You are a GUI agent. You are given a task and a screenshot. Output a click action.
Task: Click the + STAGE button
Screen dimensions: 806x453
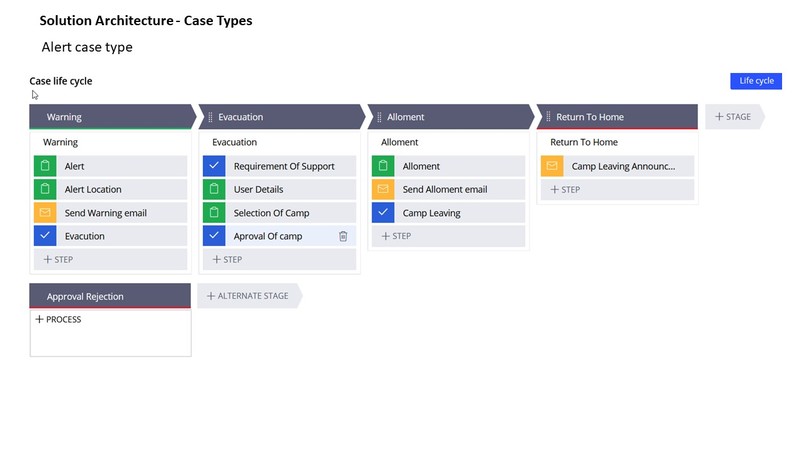click(x=733, y=117)
